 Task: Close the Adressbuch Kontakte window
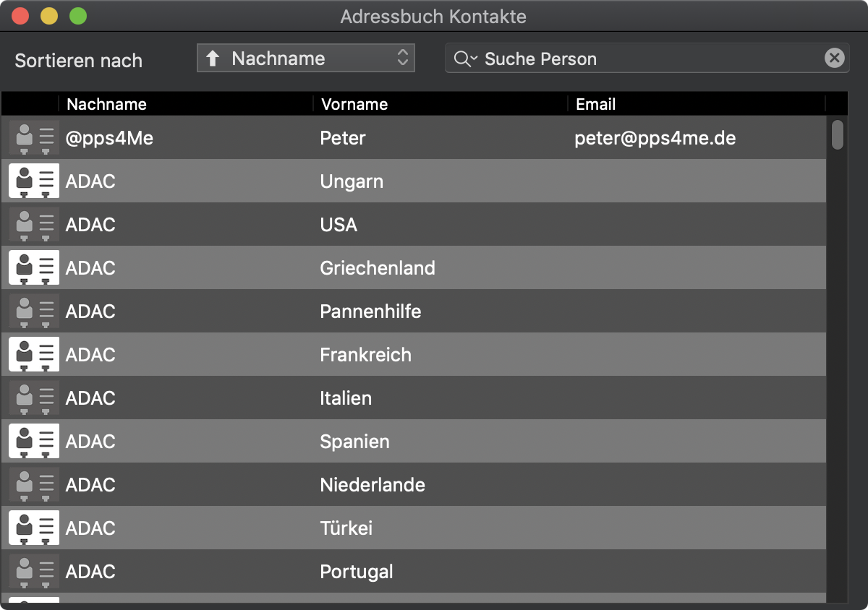point(20,16)
